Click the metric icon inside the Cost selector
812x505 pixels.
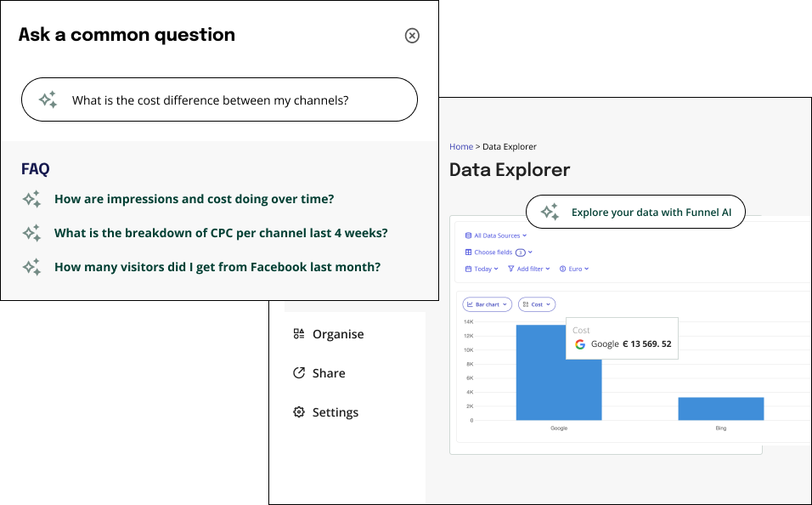click(x=526, y=304)
